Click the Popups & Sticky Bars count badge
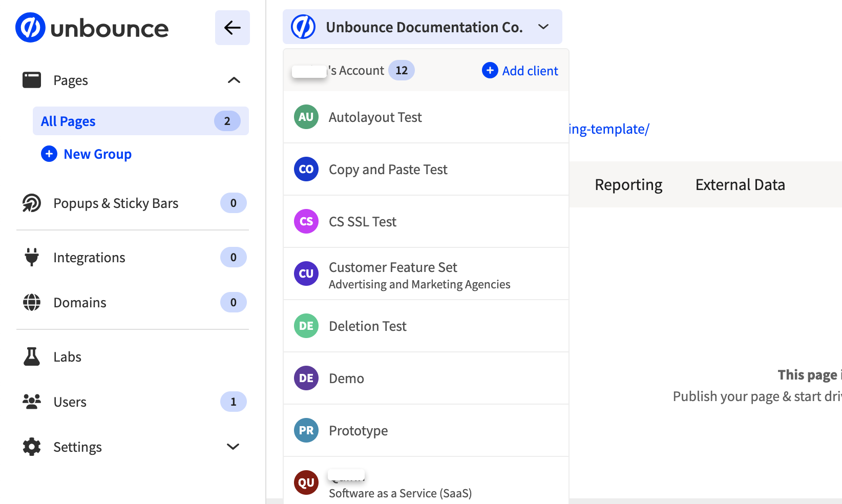The width and height of the screenshot is (842, 504). click(x=234, y=203)
